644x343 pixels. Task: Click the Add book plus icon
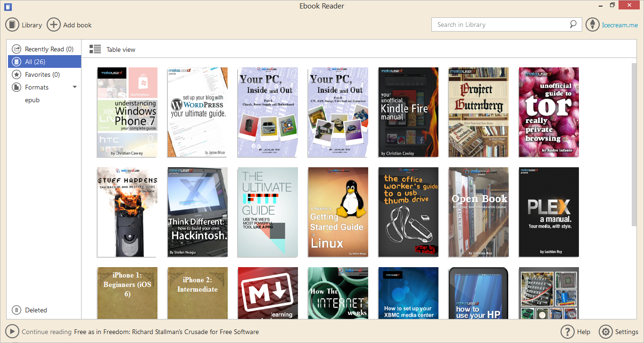click(x=54, y=24)
